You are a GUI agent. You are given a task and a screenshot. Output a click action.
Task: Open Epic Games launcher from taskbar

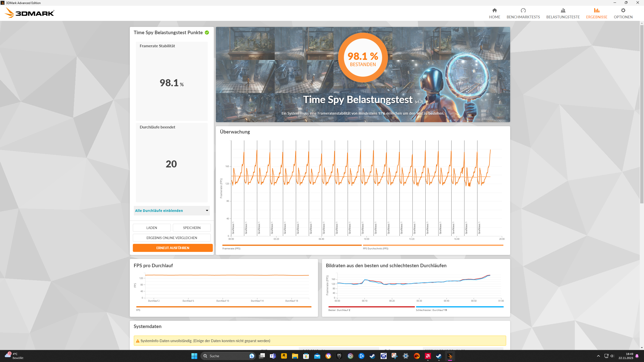click(x=339, y=356)
